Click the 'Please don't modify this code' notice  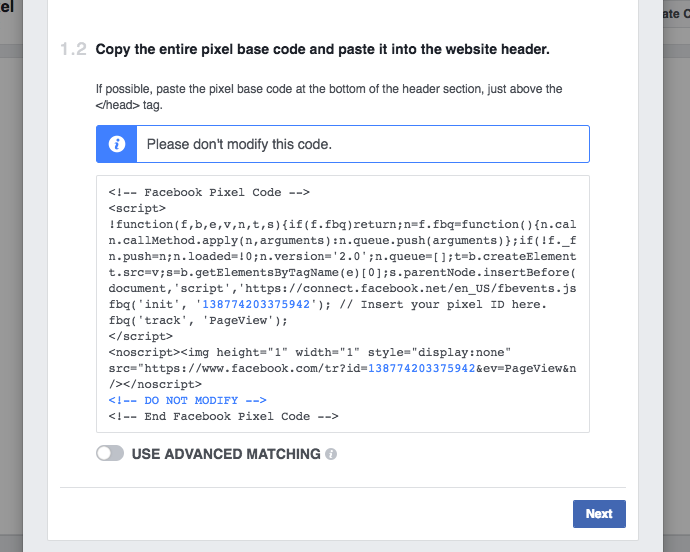pos(239,144)
